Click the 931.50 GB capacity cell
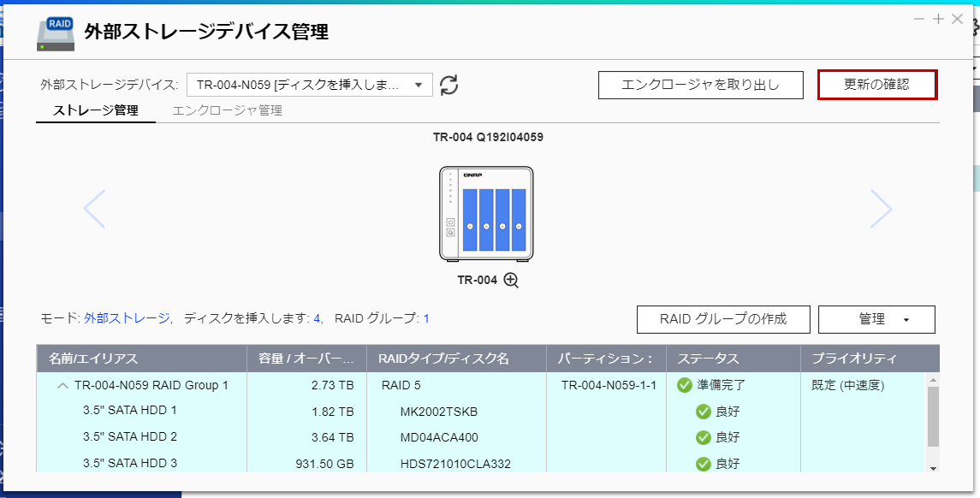Screen dimensions: 980x498 coord(325,464)
